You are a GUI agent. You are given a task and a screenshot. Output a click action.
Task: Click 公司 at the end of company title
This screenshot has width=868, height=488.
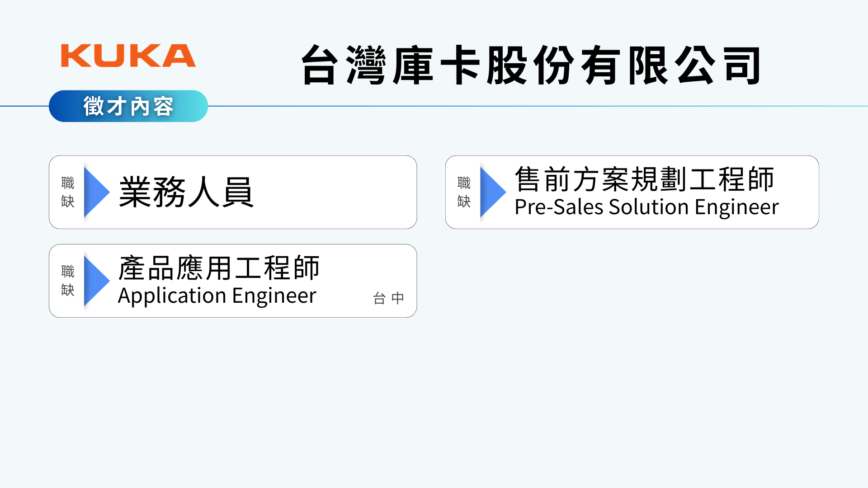(x=719, y=66)
